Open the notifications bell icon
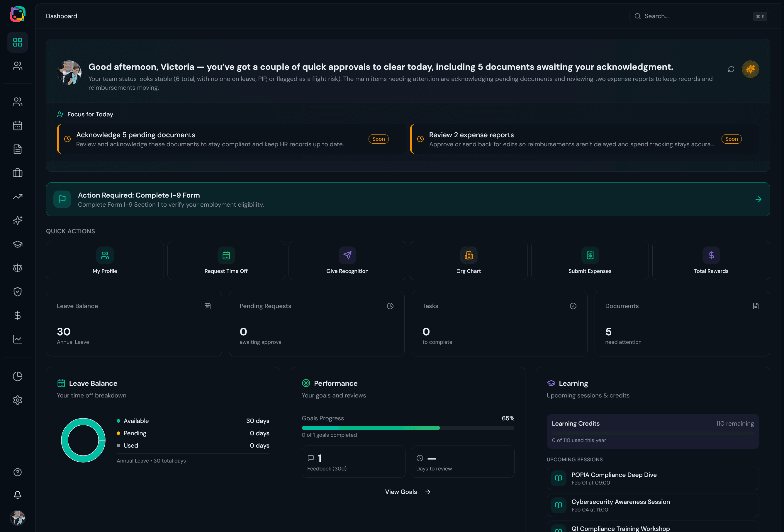 (17, 495)
